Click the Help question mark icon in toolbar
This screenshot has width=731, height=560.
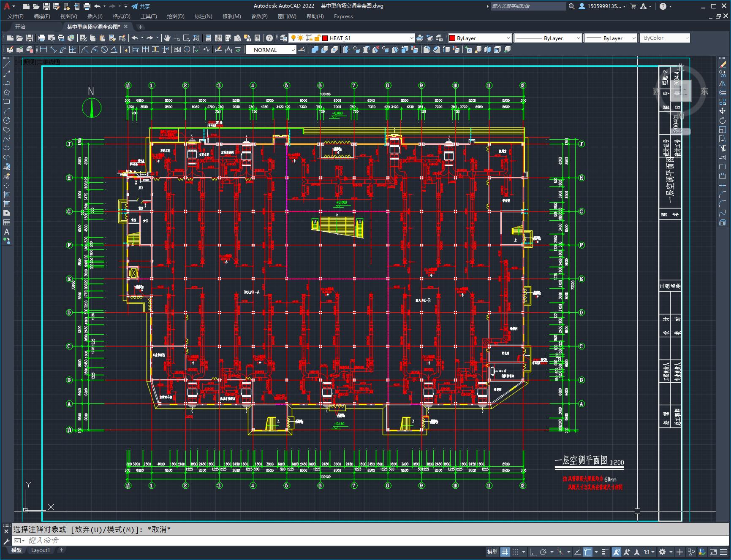click(x=269, y=38)
